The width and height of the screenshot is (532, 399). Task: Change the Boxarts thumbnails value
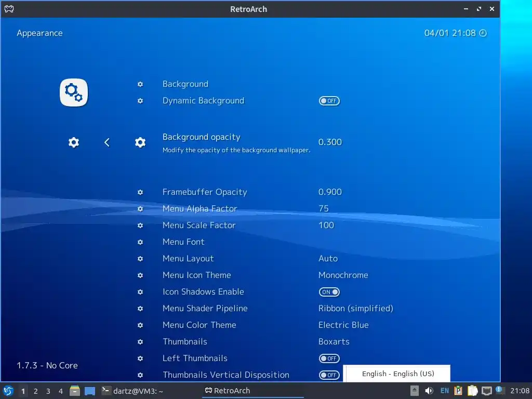pyautogui.click(x=334, y=342)
